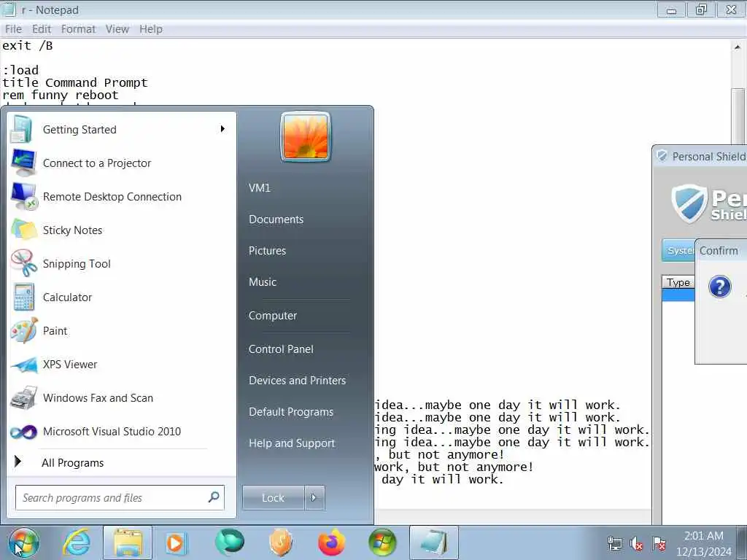This screenshot has height=560, width=747.
Task: Click the muted volume tray icon
Action: tap(636, 543)
